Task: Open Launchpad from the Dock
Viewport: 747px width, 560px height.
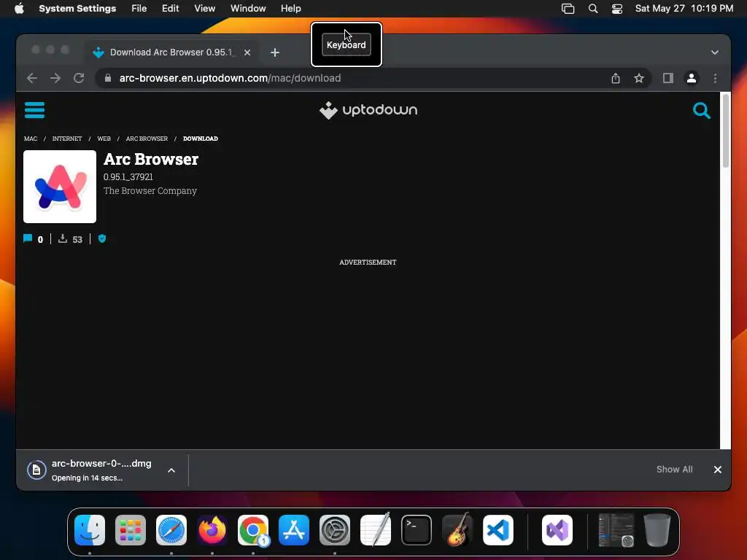Action: coord(130,530)
